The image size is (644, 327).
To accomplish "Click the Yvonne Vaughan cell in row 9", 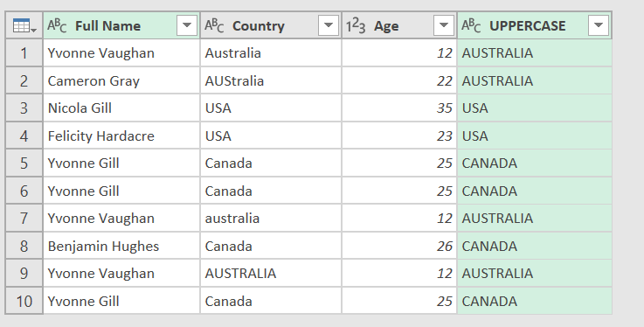I will 121,273.
